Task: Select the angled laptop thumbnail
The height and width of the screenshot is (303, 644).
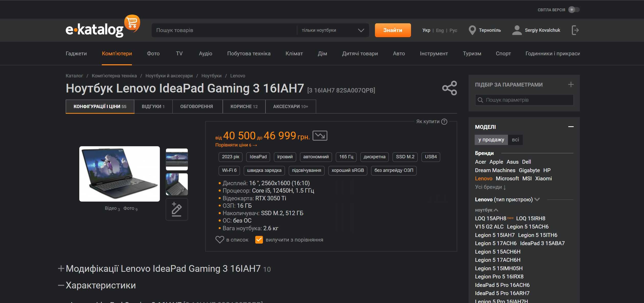Action: pos(177,184)
